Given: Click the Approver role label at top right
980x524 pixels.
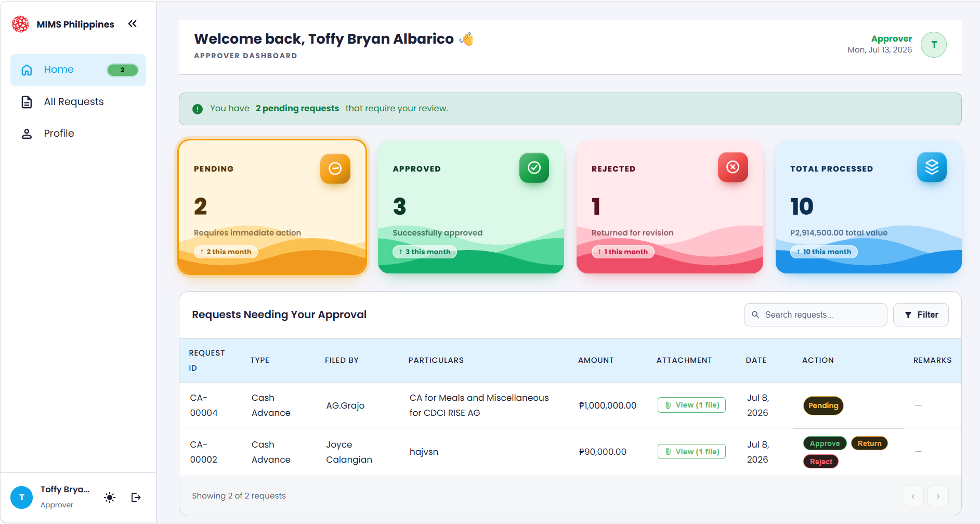Looking at the screenshot, I should coord(891,39).
